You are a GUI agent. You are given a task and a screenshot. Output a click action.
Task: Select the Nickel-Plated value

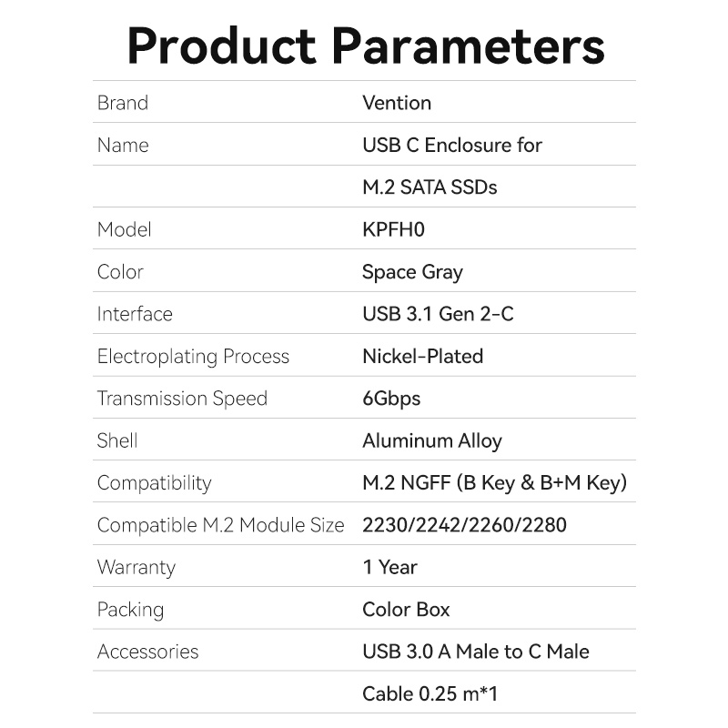coord(422,357)
